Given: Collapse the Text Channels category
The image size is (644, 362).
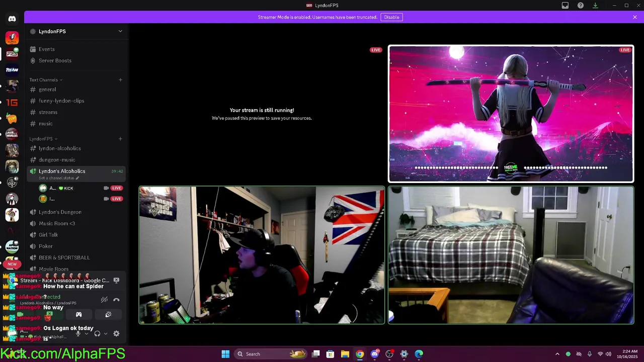Looking at the screenshot, I should (46, 80).
